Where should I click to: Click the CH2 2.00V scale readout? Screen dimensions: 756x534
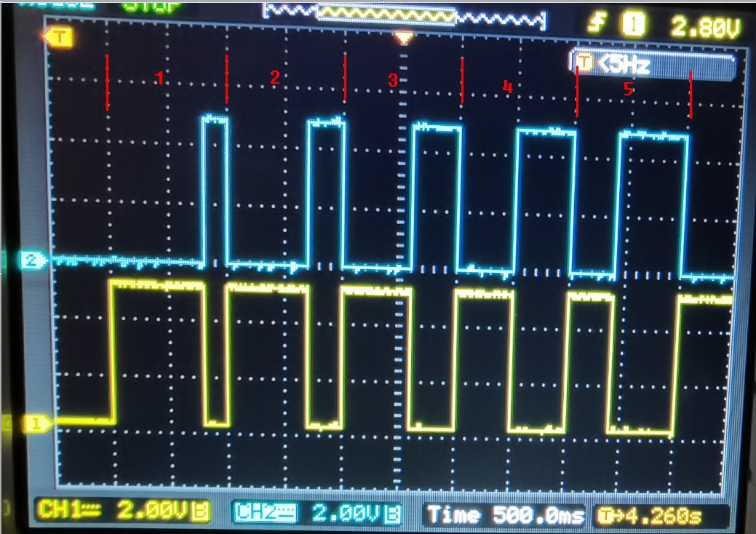pos(317,512)
